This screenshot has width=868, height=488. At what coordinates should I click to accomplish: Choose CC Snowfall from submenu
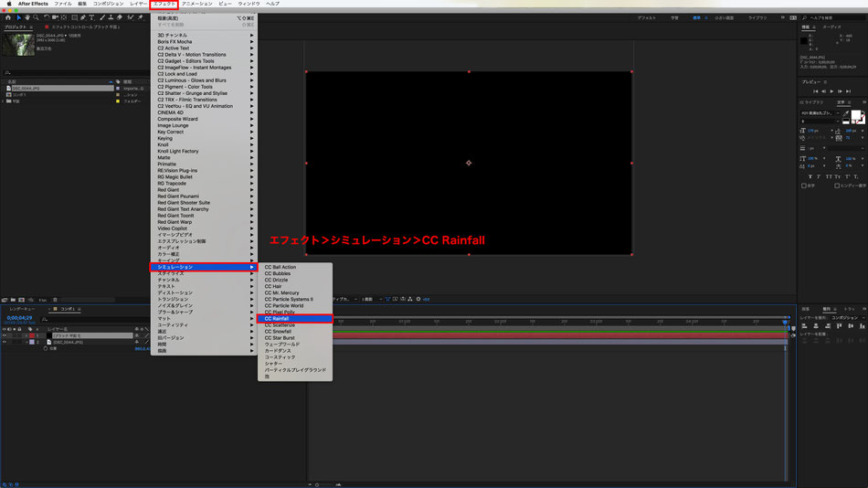294,331
